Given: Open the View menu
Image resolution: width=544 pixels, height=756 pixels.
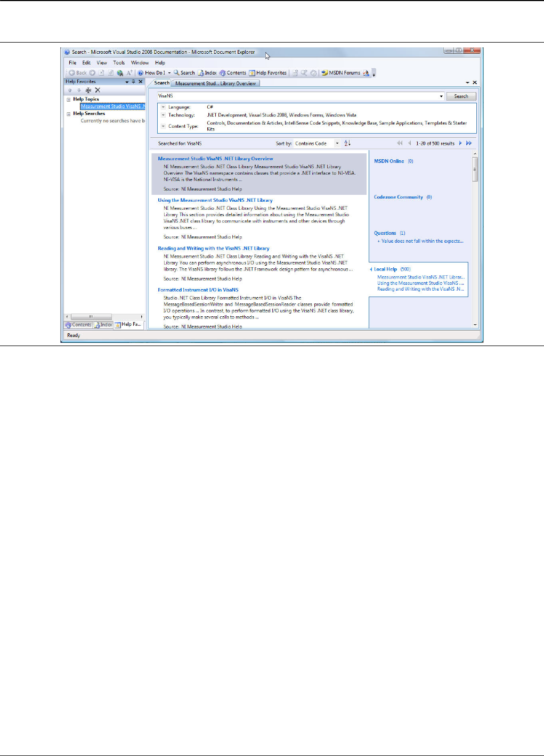Looking at the screenshot, I should pyautogui.click(x=102, y=63).
